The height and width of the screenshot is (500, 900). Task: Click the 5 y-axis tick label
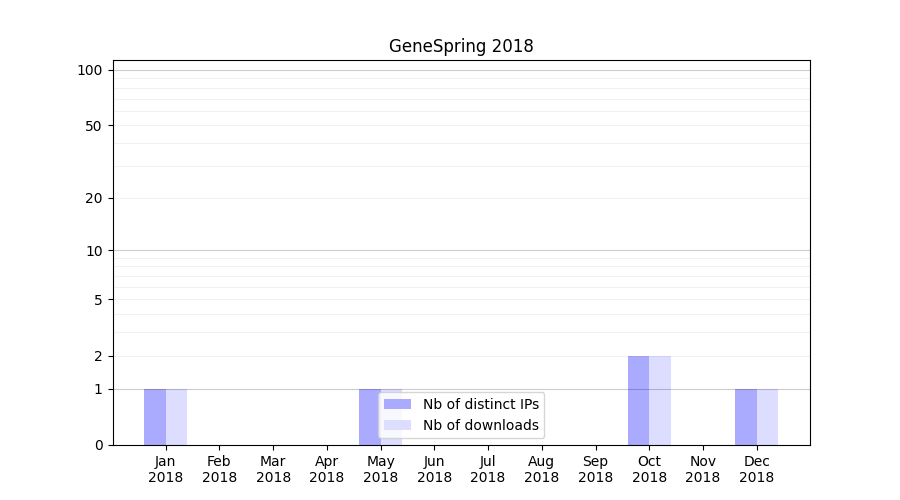click(x=98, y=300)
